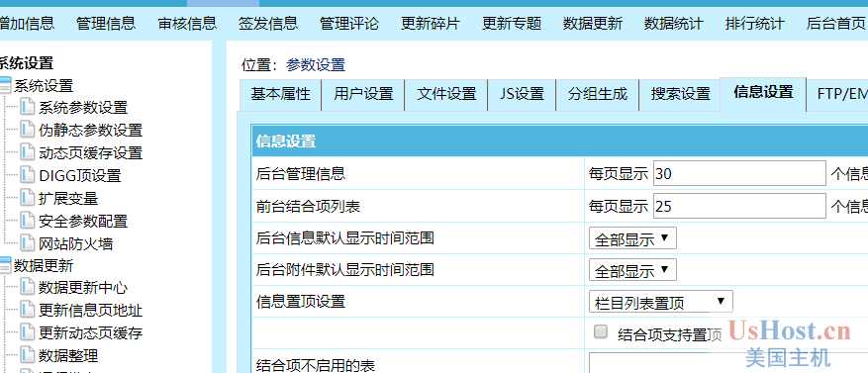Viewport: 868px width, 373px height.
Task: Open 更新动态页缓存 in the sidebar
Action: (x=91, y=333)
